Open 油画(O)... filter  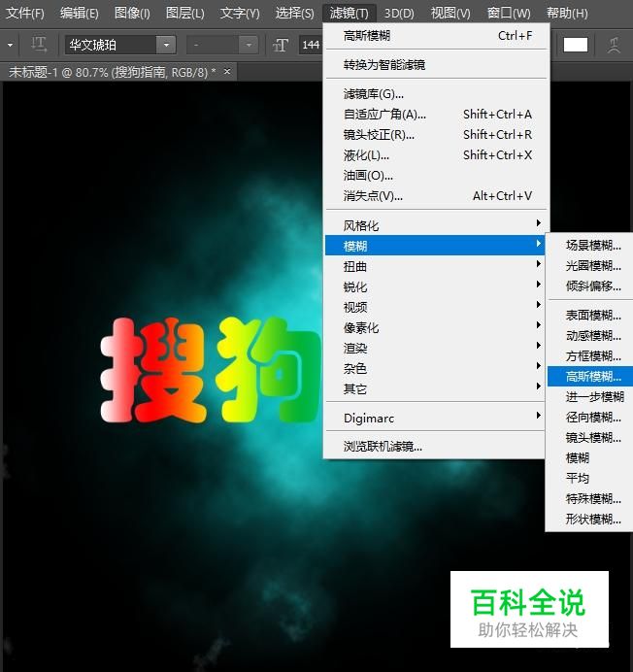(x=437, y=176)
